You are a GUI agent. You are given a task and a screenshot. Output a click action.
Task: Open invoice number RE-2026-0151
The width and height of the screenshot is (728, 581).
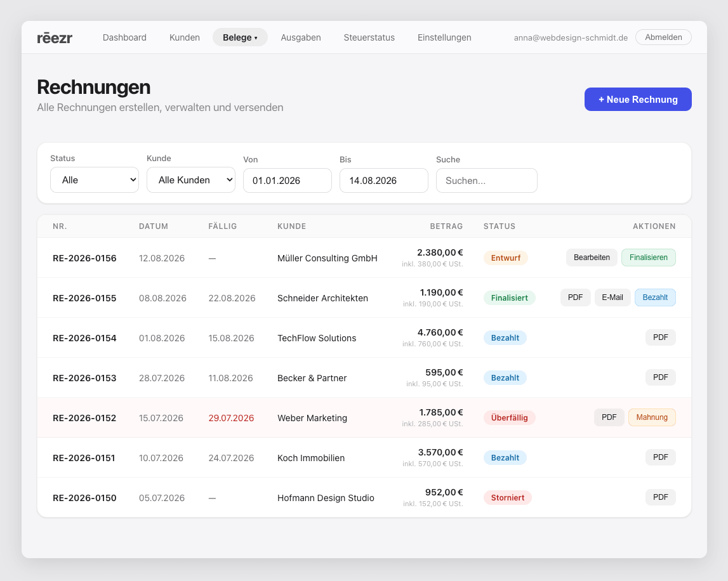(x=84, y=458)
